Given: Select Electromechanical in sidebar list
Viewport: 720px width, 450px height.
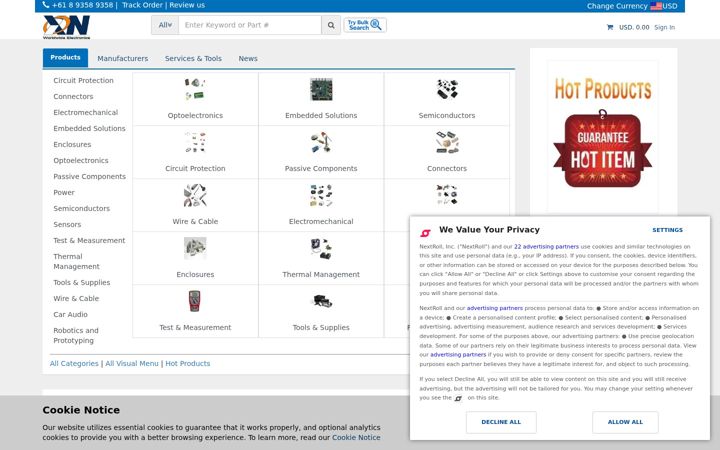Looking at the screenshot, I should click(x=85, y=112).
